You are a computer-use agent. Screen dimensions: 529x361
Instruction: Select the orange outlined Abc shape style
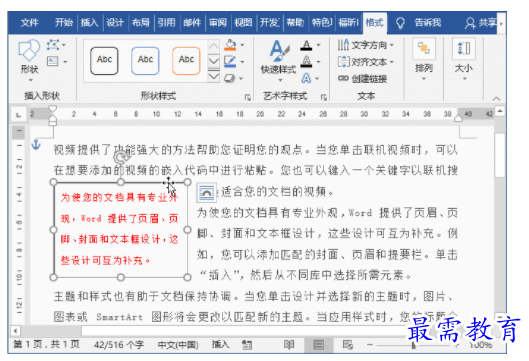click(x=186, y=61)
